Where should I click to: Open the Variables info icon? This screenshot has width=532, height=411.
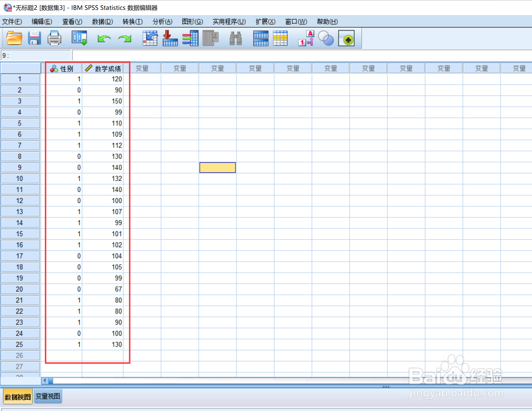(190, 38)
